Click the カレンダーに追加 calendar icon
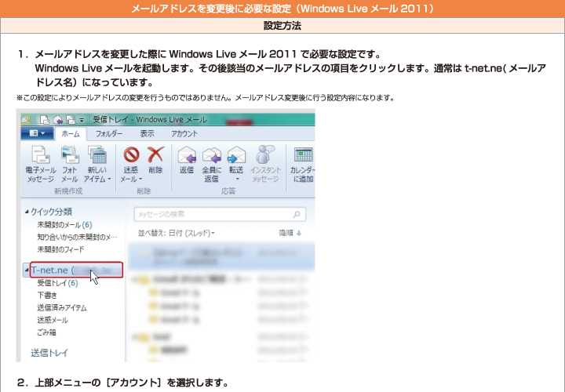Viewport: 565px width, 392px height. (x=303, y=154)
